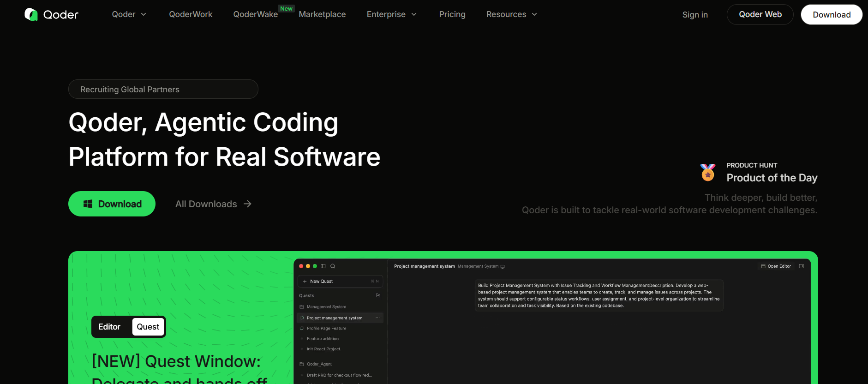Toggle the right panel icon beside Open Editor
Viewport: 868px width, 384px height.
802,266
